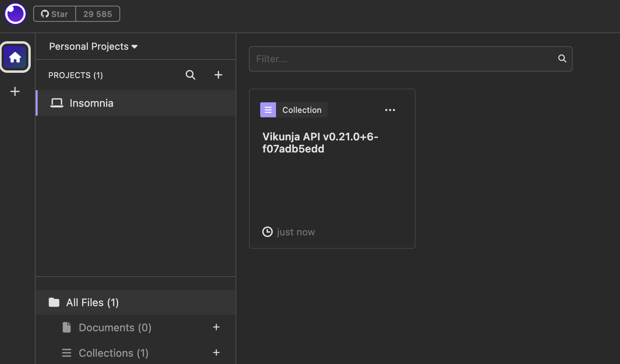This screenshot has width=620, height=364.
Task: Search projects with the magnifier icon
Action: (190, 75)
